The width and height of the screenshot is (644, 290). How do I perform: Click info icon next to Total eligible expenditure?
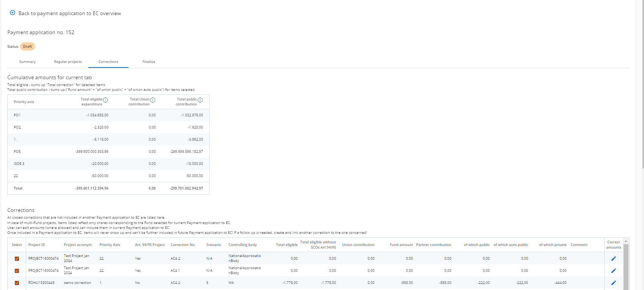click(x=105, y=100)
